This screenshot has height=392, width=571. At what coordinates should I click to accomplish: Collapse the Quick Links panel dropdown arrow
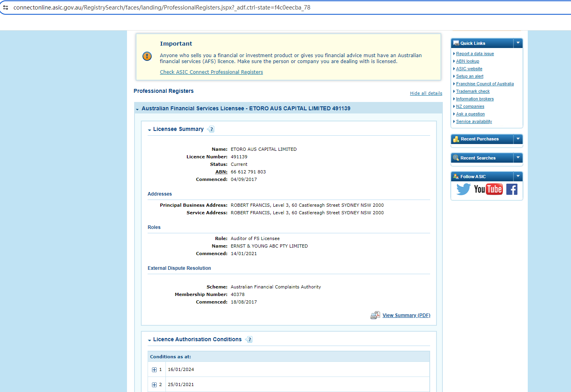coord(518,43)
